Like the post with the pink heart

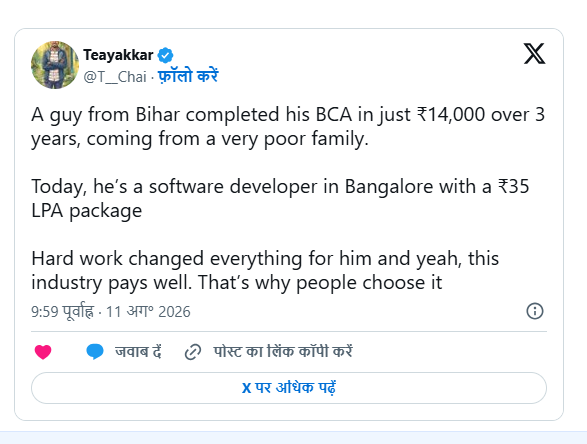pos(43,352)
